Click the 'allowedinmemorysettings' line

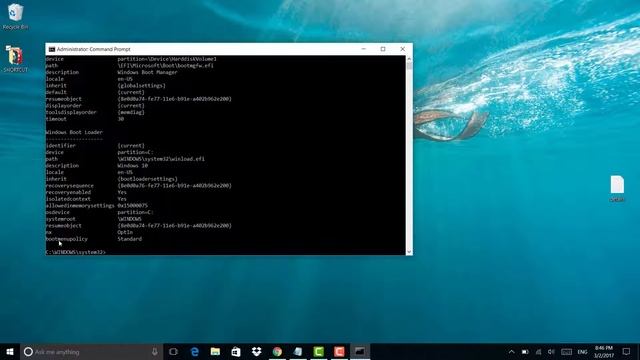click(x=97, y=206)
